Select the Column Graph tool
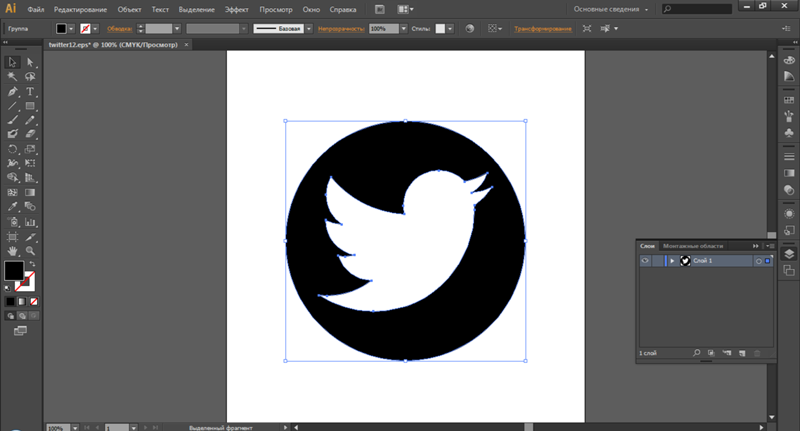This screenshot has width=800, height=431. click(x=30, y=222)
